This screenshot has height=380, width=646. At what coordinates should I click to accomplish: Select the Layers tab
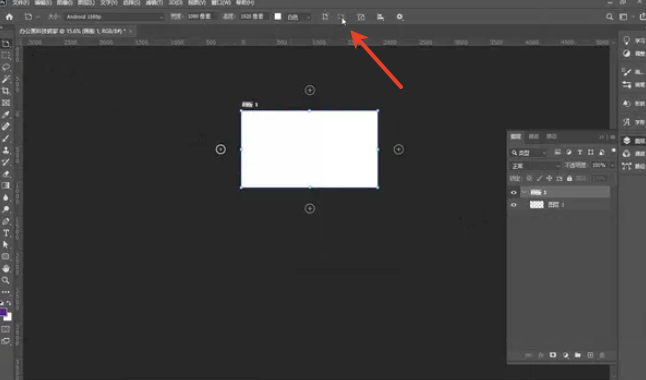(x=515, y=136)
